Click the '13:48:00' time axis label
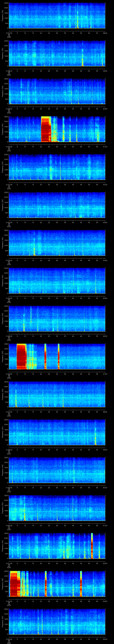114x644 pixels. (9, 450)
